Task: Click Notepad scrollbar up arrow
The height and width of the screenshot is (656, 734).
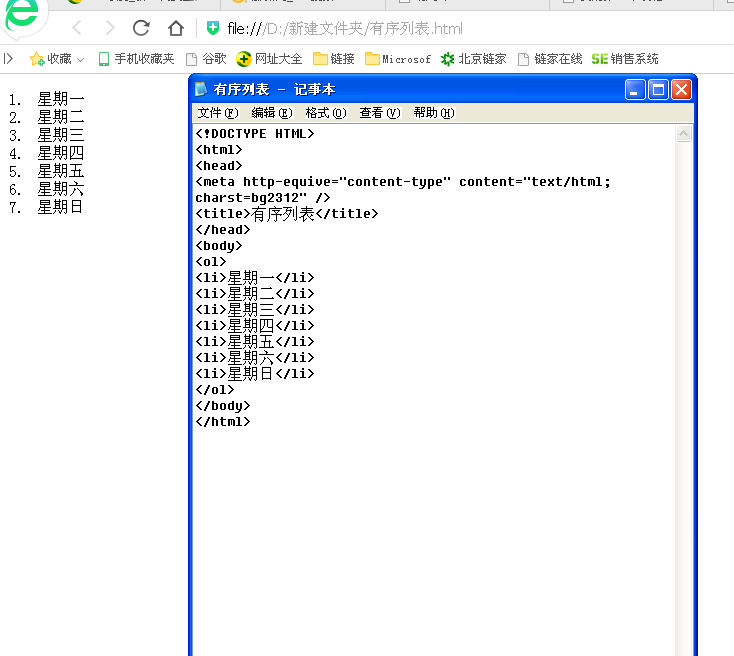Action: click(683, 134)
